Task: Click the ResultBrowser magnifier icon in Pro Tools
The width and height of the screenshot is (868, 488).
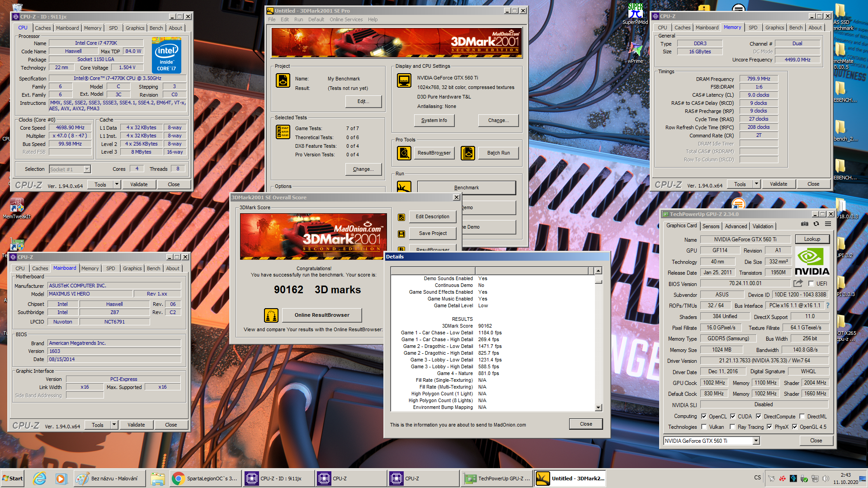Action: click(x=404, y=153)
